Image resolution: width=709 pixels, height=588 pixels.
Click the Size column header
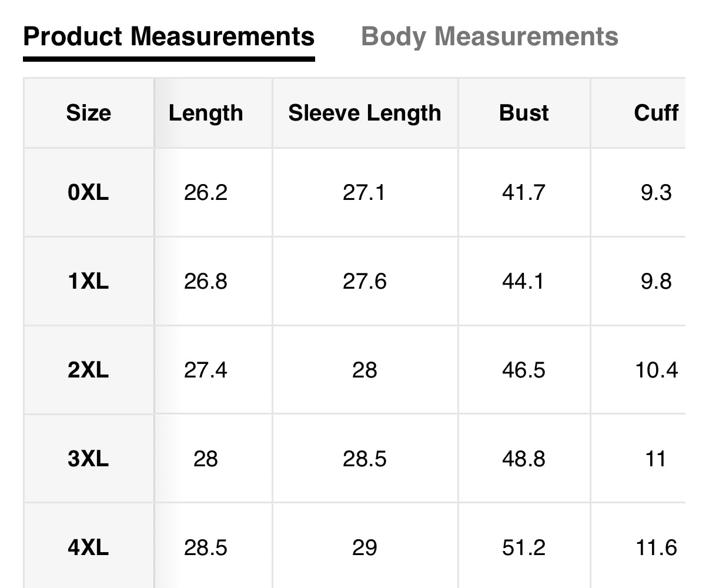pos(88,113)
